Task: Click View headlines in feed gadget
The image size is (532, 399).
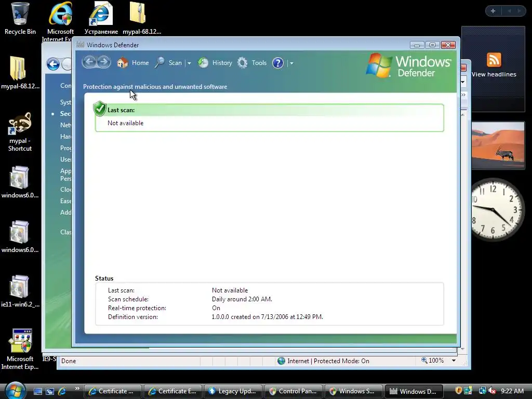Action: [x=494, y=74]
